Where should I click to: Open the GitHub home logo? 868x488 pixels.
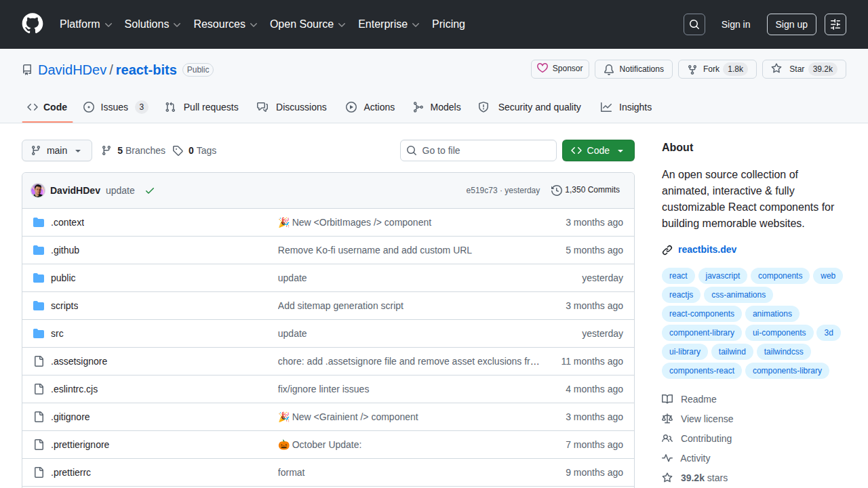33,24
